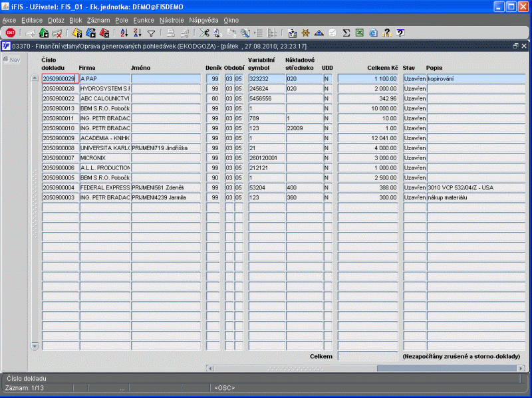Viewport: 532px width, 398px height.
Task: Click the delete record icon with red X
Action: 57,33
